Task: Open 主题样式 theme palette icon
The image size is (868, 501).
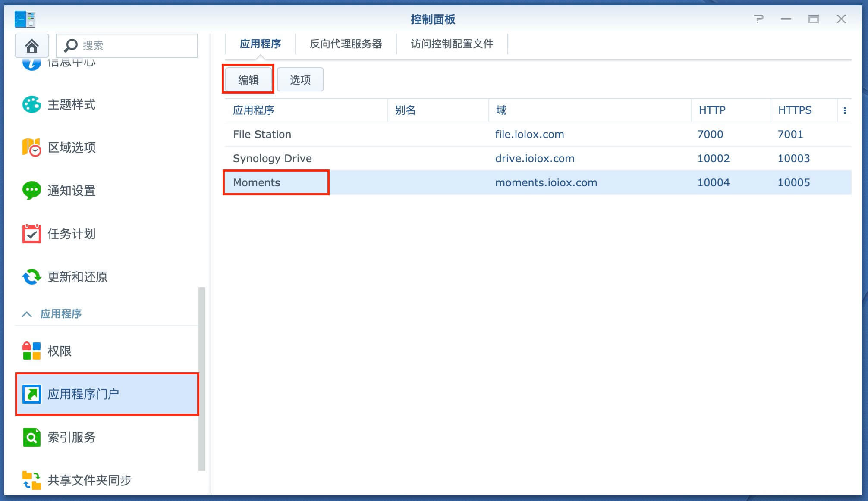Action: point(31,104)
